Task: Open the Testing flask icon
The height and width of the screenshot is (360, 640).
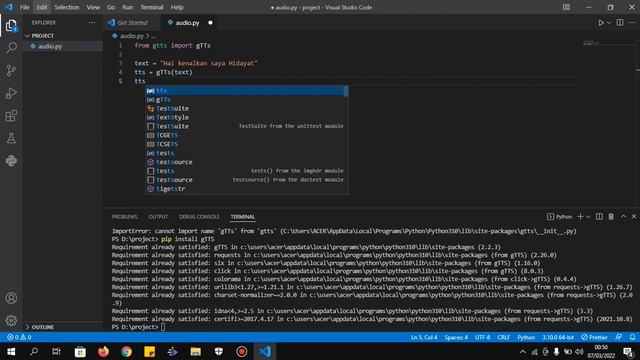Action: click(11, 138)
